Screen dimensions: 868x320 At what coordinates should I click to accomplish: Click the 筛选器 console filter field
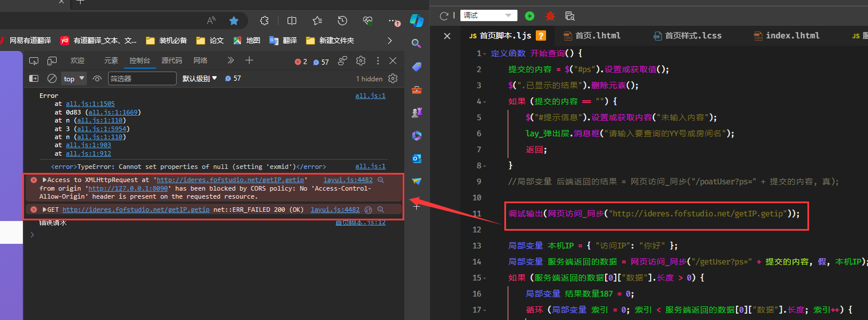(142, 78)
